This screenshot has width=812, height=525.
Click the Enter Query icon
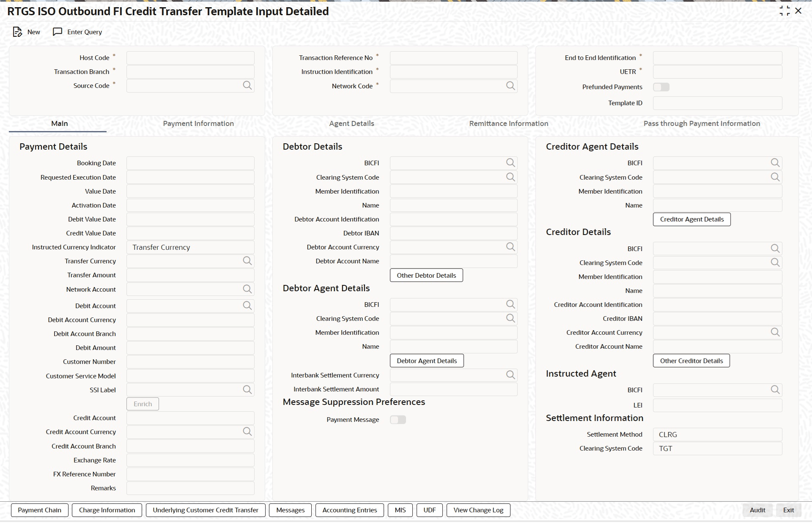58,32
